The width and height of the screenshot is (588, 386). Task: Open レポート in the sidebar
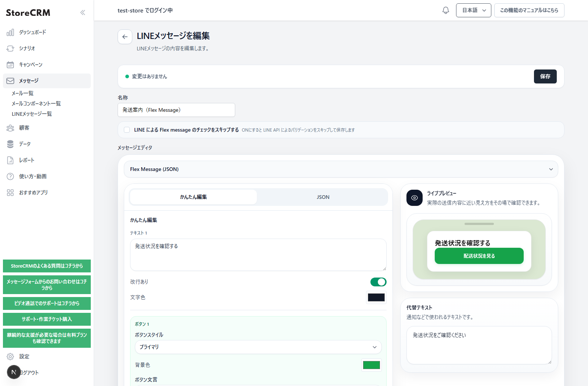pos(47,160)
